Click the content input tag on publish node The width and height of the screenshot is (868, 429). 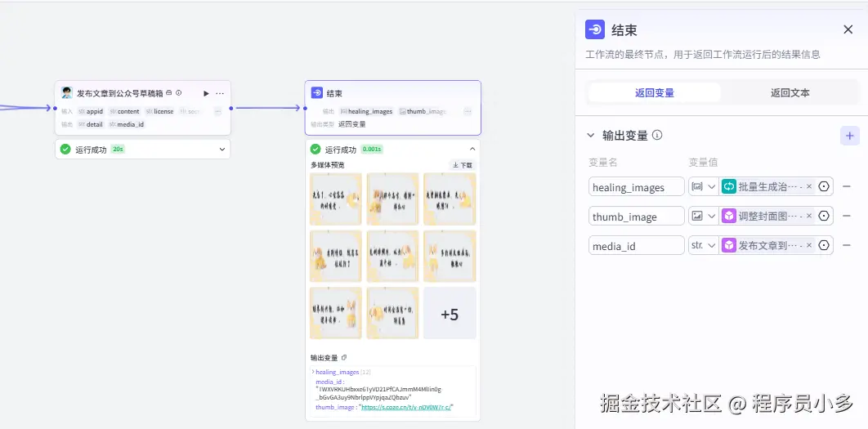124,111
